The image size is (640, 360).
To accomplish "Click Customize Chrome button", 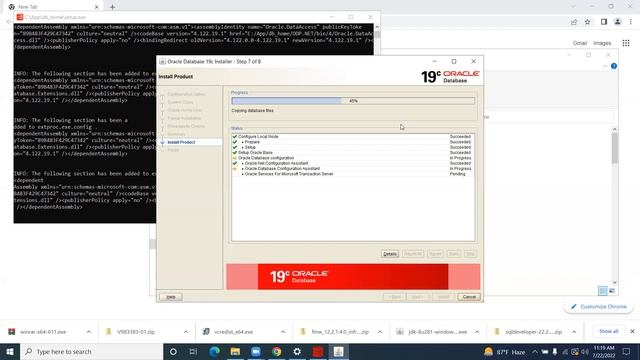I will tap(598, 307).
